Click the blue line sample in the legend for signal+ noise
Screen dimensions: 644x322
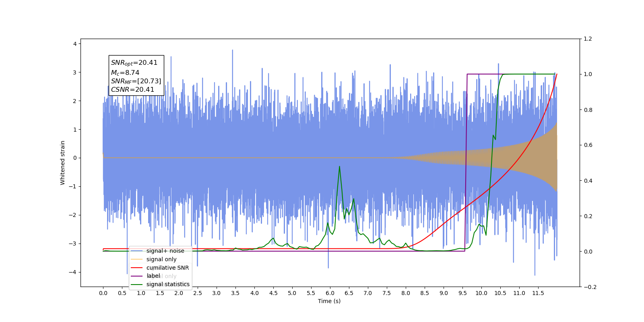click(x=137, y=251)
